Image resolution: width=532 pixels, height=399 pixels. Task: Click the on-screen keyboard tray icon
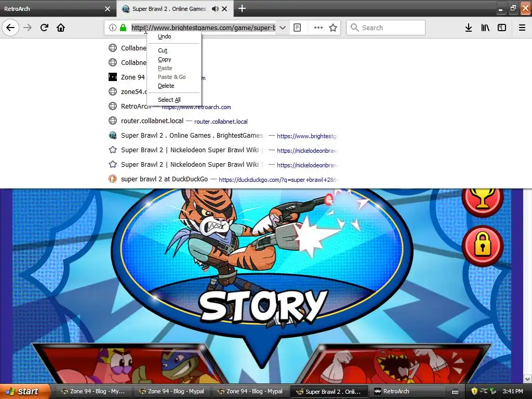(x=455, y=392)
